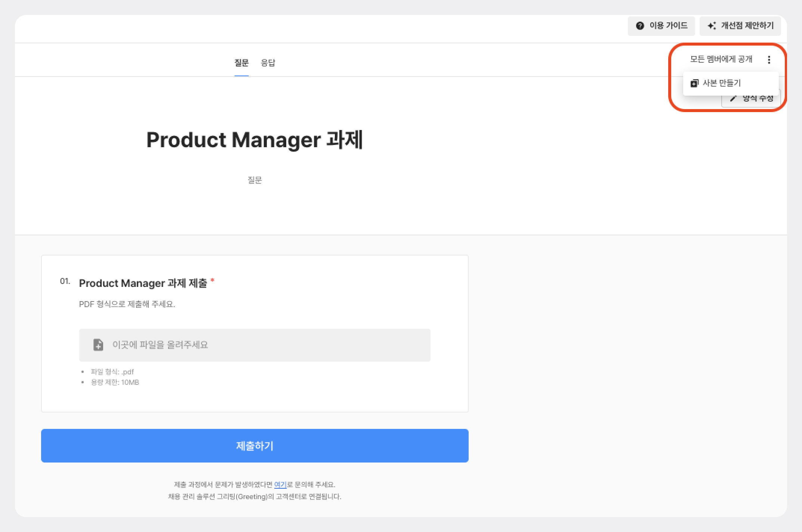This screenshot has height=532, width=802.
Task: Select 사본 만들기 from the popup menu
Action: pyautogui.click(x=722, y=83)
